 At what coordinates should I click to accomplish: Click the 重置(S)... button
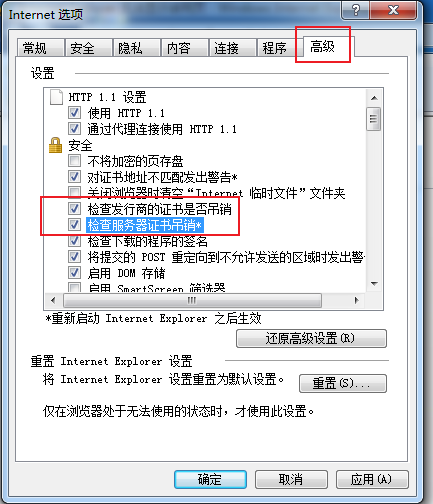pyautogui.click(x=343, y=383)
